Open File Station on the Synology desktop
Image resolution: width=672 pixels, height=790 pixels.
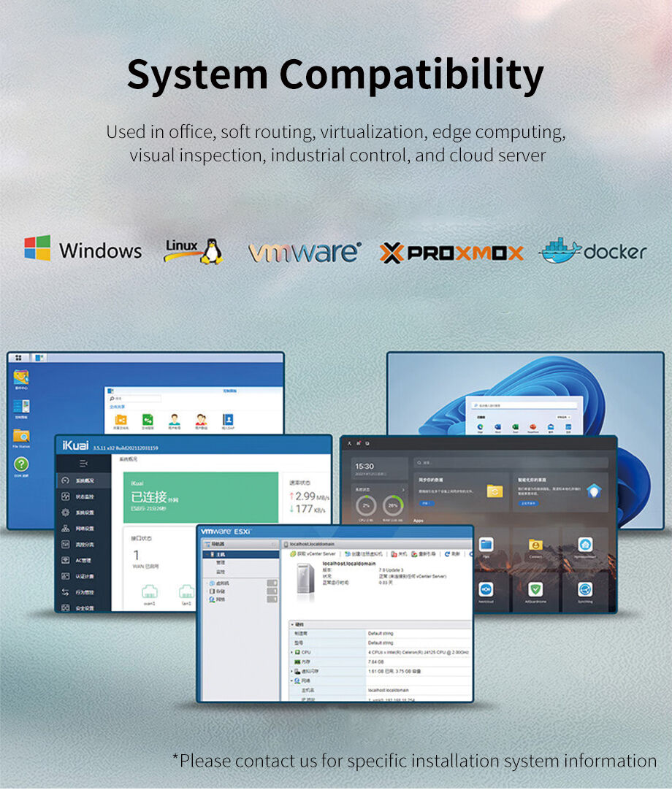(x=21, y=437)
